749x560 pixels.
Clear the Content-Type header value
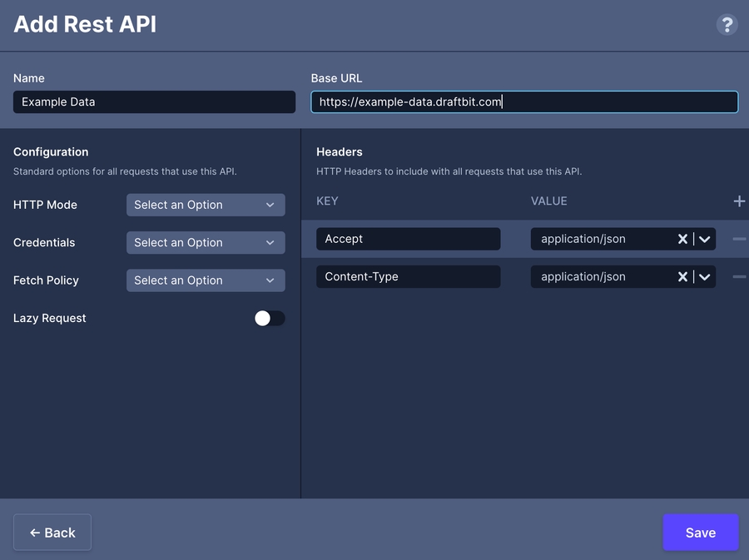682,277
